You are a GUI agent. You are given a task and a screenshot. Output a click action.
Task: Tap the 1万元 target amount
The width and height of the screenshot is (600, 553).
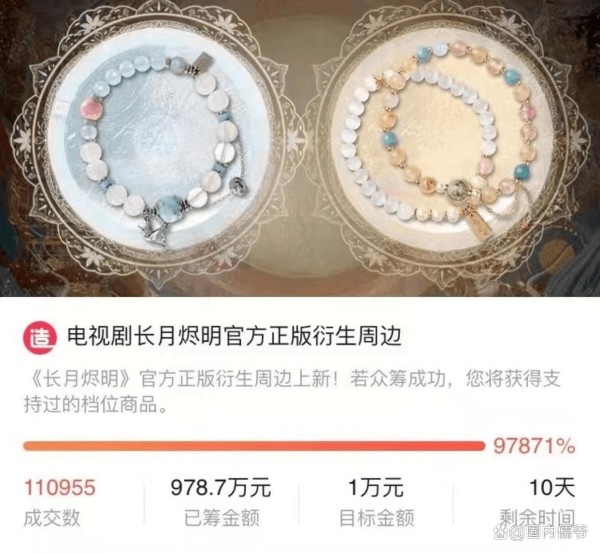pos(376,488)
